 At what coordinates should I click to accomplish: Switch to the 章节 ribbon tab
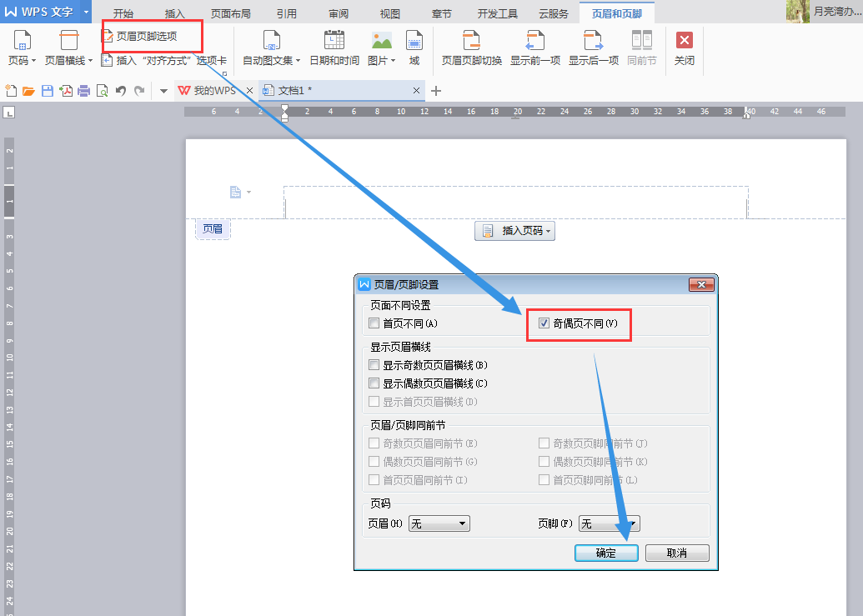click(x=441, y=13)
